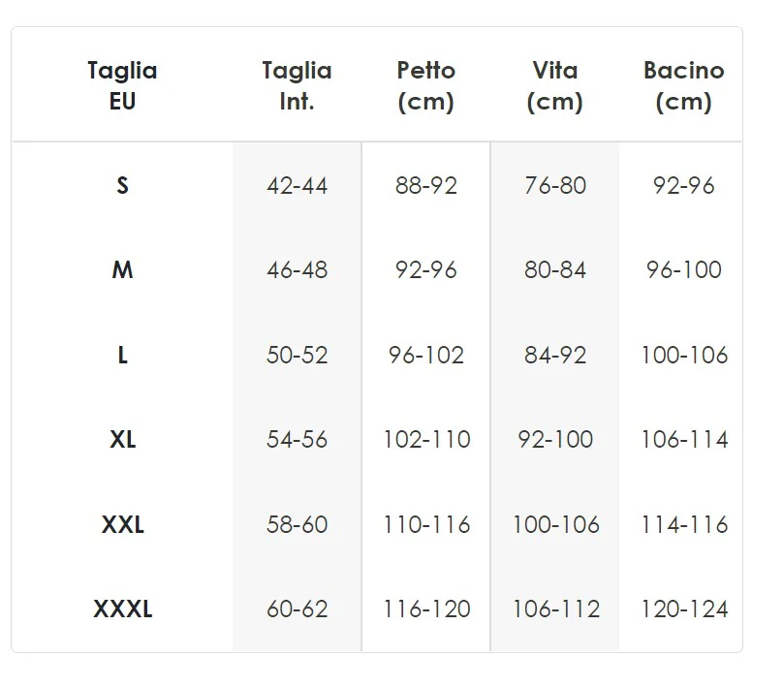Screen dimensions: 784x687
Task: Select the M size row label
Action: [122, 269]
